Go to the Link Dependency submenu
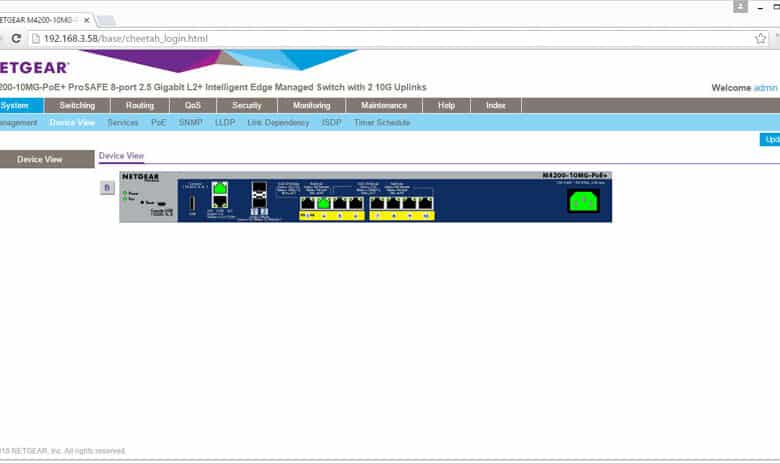Image resolution: width=780 pixels, height=464 pixels. [x=278, y=122]
